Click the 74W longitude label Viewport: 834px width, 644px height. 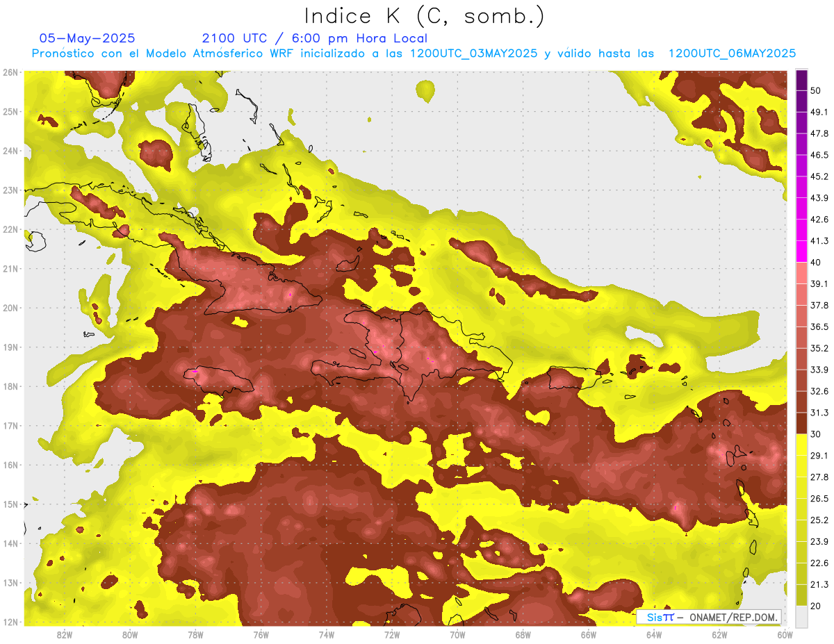(x=327, y=634)
